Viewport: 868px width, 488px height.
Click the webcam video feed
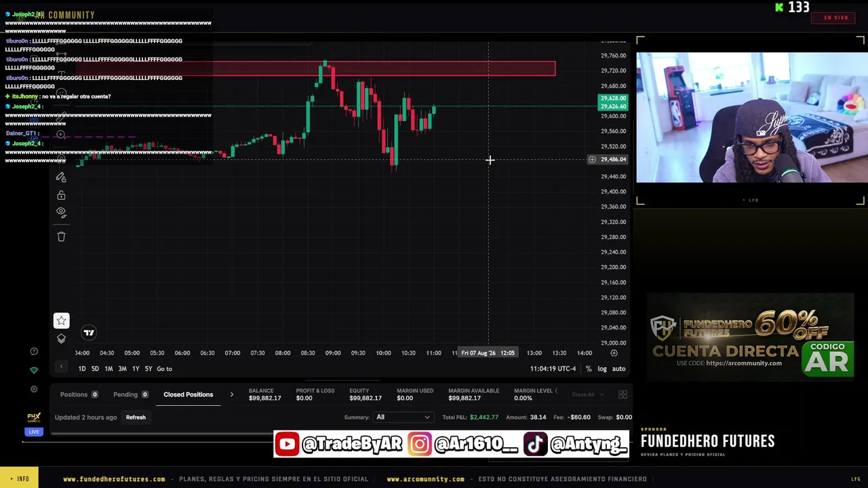[751, 117]
